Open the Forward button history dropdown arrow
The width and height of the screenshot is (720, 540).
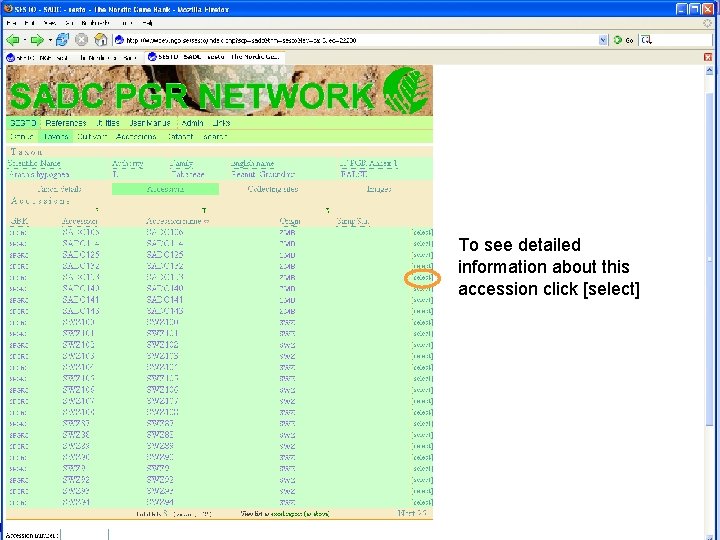50,40
